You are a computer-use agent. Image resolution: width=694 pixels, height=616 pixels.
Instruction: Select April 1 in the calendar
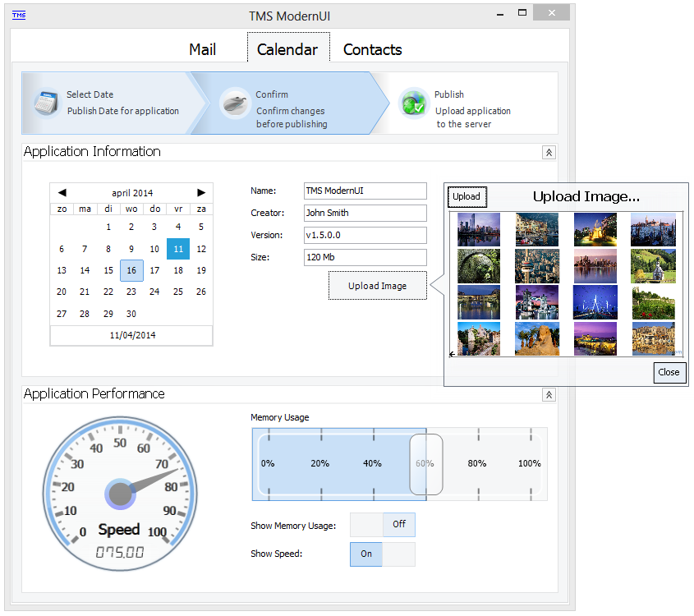tap(108, 227)
